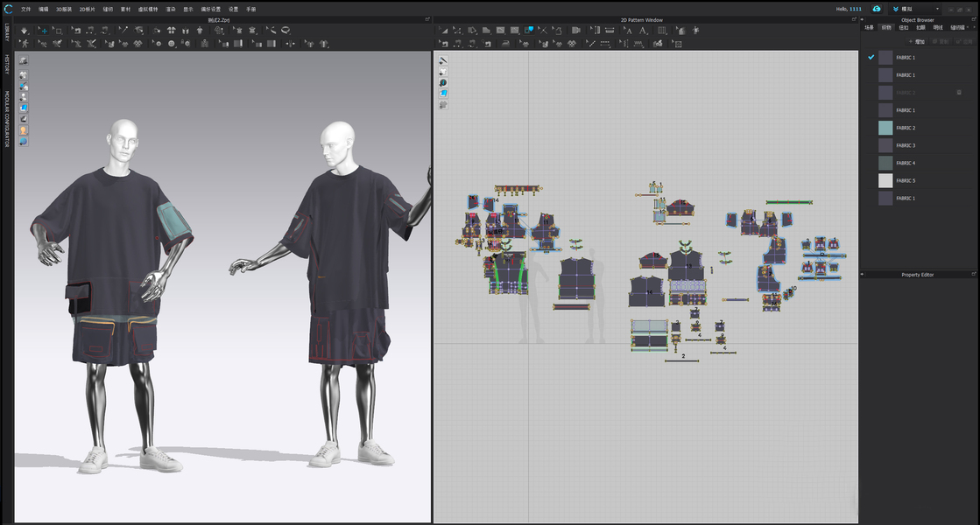Click the walking avatar motion icon
The image size is (980, 525).
tap(25, 44)
